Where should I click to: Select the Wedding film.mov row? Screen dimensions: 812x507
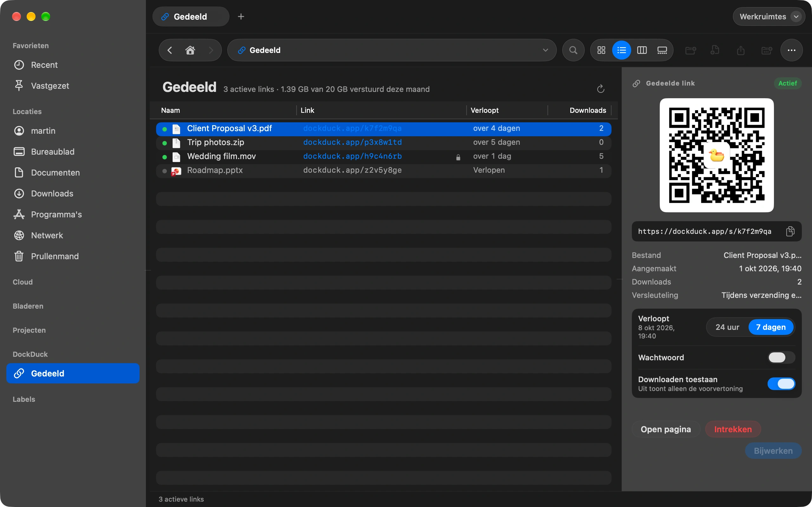pyautogui.click(x=383, y=156)
